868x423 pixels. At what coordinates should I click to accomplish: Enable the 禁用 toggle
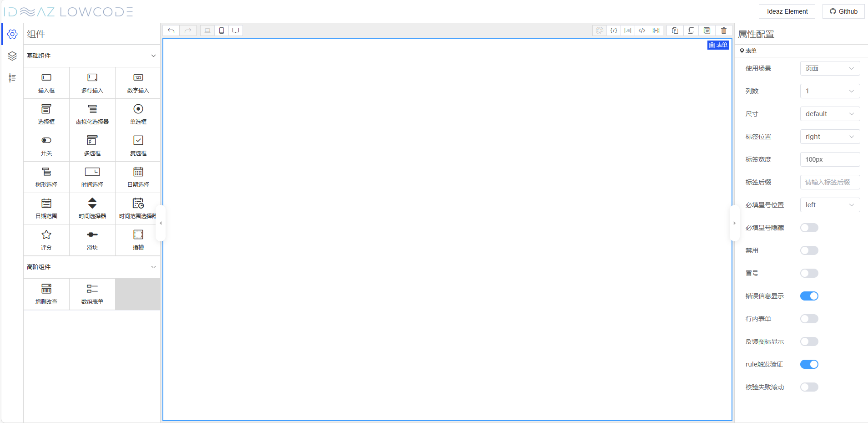click(x=809, y=250)
